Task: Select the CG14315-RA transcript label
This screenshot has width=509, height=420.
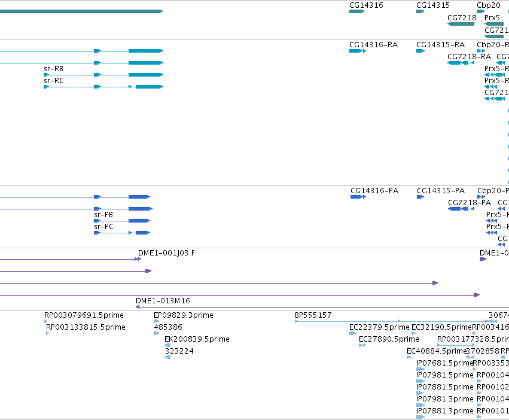Action: 440,45
